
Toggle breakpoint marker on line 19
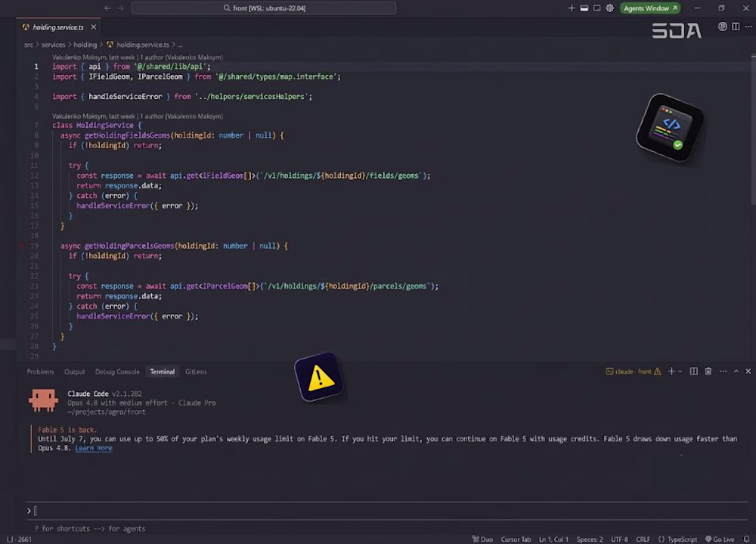click(21, 246)
